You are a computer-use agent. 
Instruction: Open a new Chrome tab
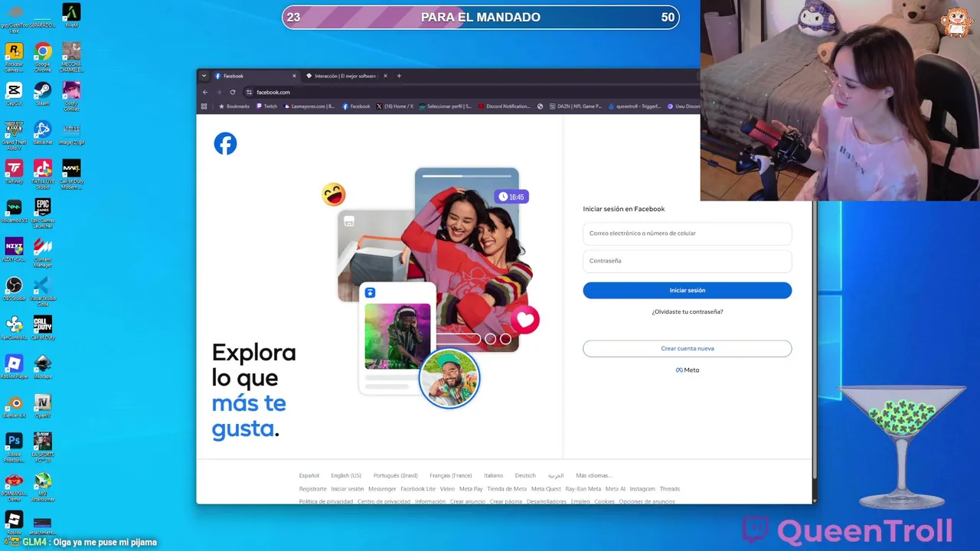click(x=399, y=76)
